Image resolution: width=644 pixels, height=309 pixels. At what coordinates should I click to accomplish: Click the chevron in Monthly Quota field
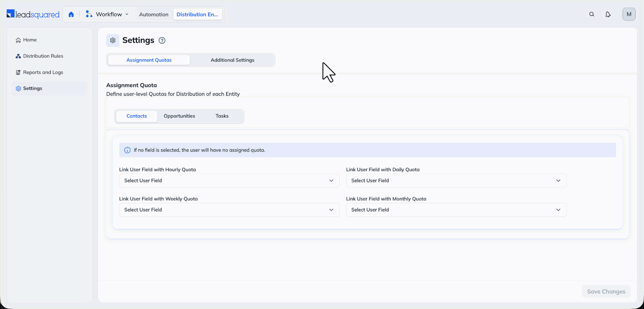point(558,210)
